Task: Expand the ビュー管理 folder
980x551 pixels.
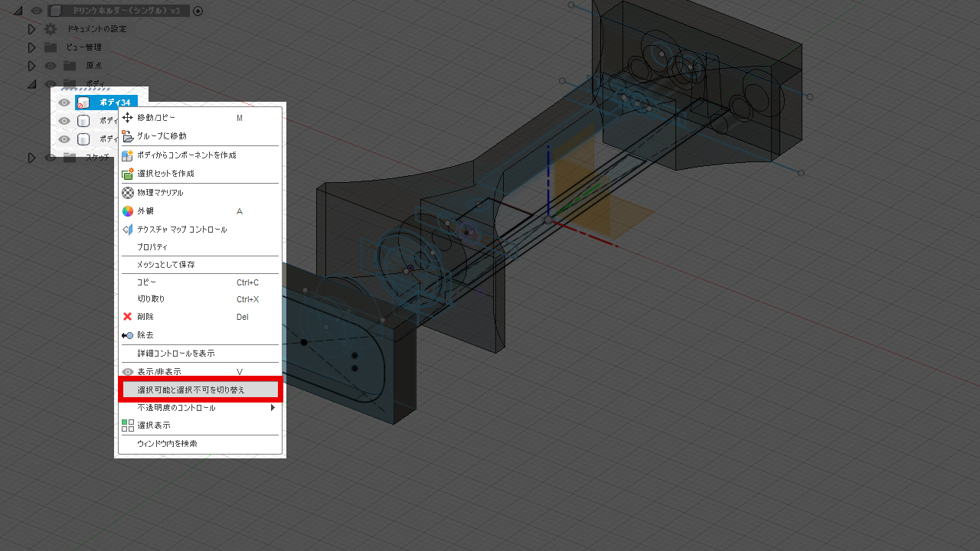Action: coord(32,47)
